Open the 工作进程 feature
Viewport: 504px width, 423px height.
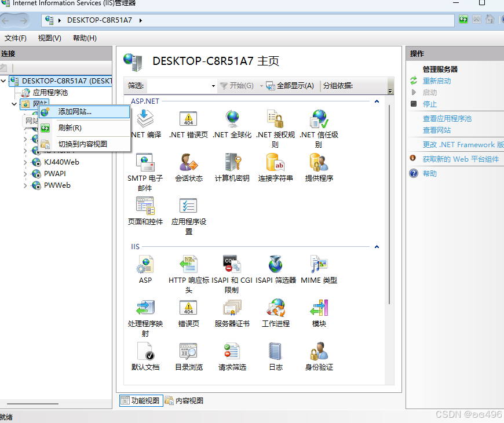coord(276,313)
